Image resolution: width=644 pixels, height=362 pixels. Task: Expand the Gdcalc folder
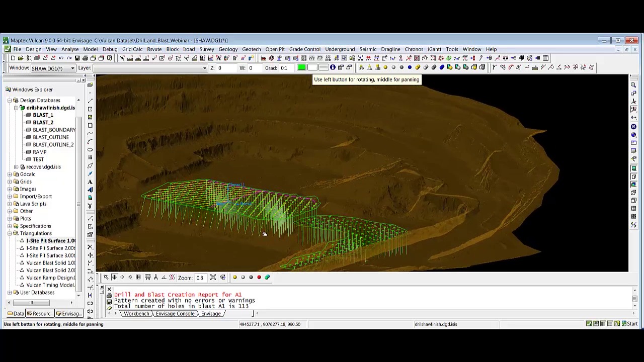10,174
